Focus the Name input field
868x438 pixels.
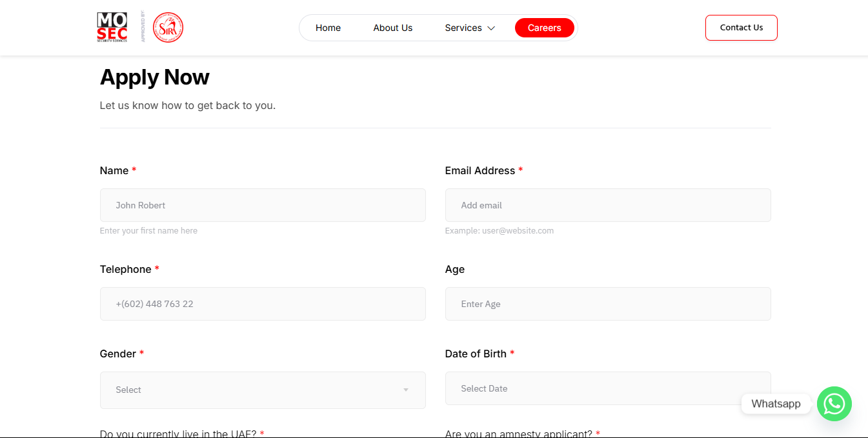(x=263, y=205)
